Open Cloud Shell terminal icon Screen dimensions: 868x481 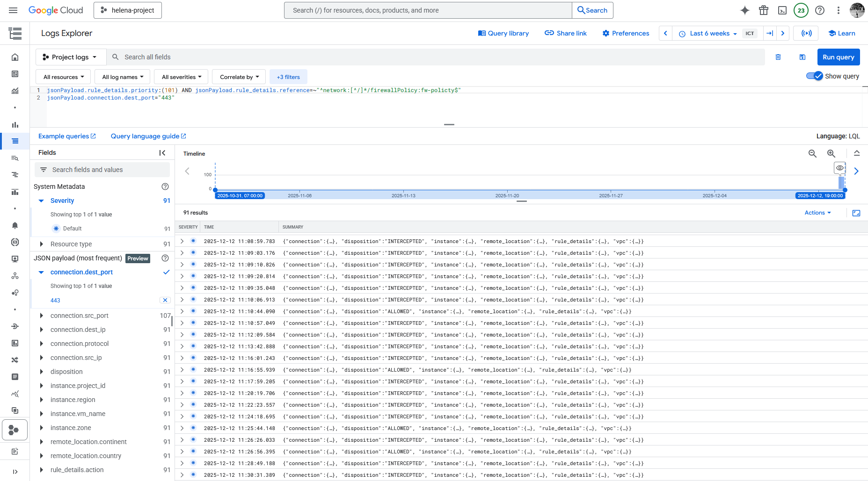tap(782, 10)
